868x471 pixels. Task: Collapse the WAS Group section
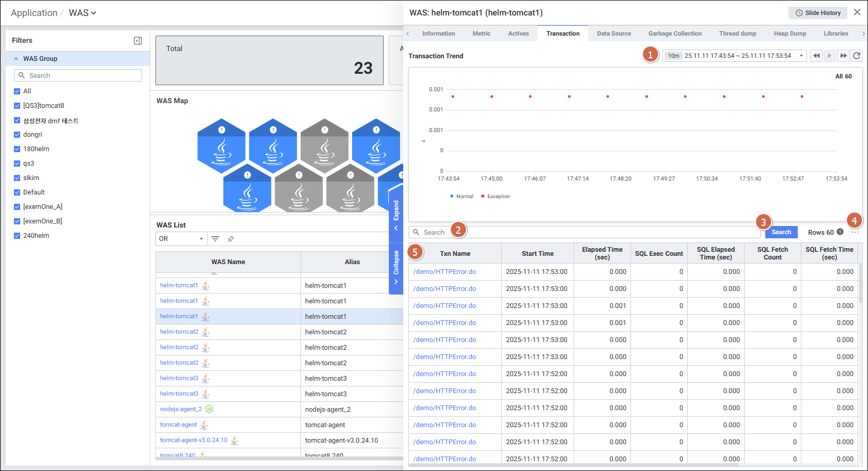16,59
